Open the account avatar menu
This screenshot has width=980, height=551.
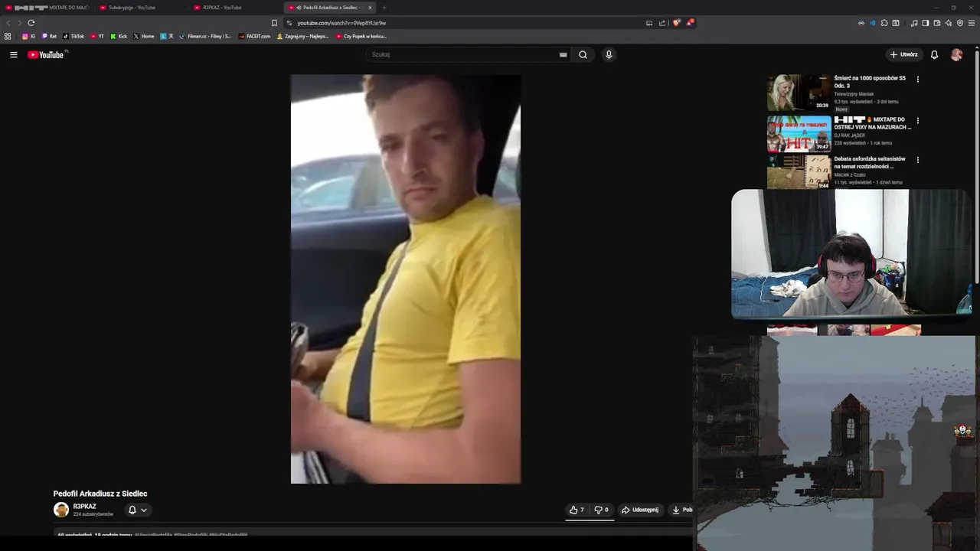pyautogui.click(x=956, y=54)
